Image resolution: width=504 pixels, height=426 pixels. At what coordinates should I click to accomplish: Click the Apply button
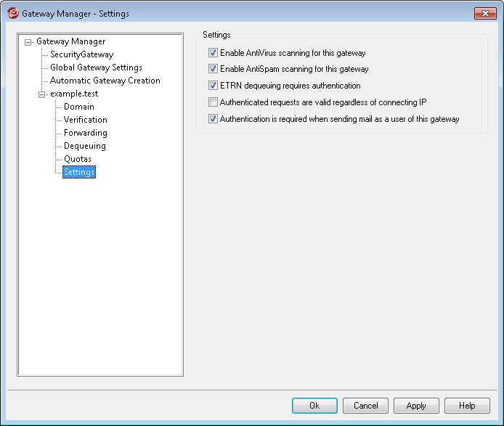[415, 406]
